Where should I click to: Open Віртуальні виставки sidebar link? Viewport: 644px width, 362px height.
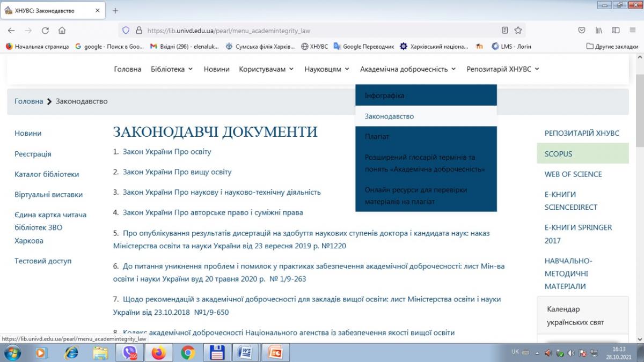[49, 195]
